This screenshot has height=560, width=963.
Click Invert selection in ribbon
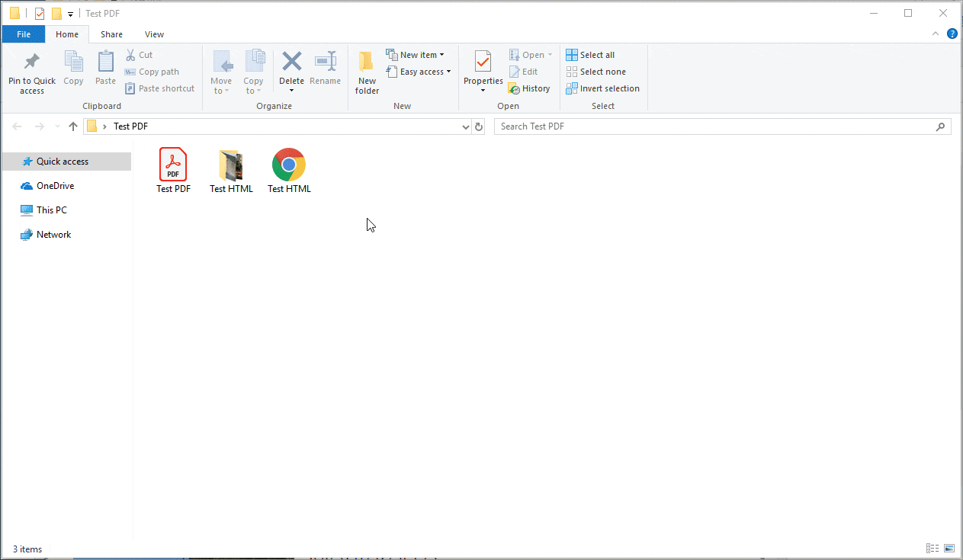(602, 88)
